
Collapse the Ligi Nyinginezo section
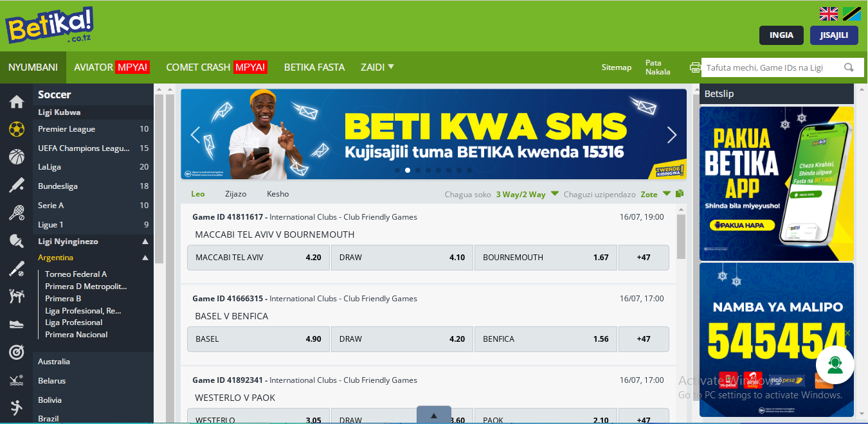145,242
